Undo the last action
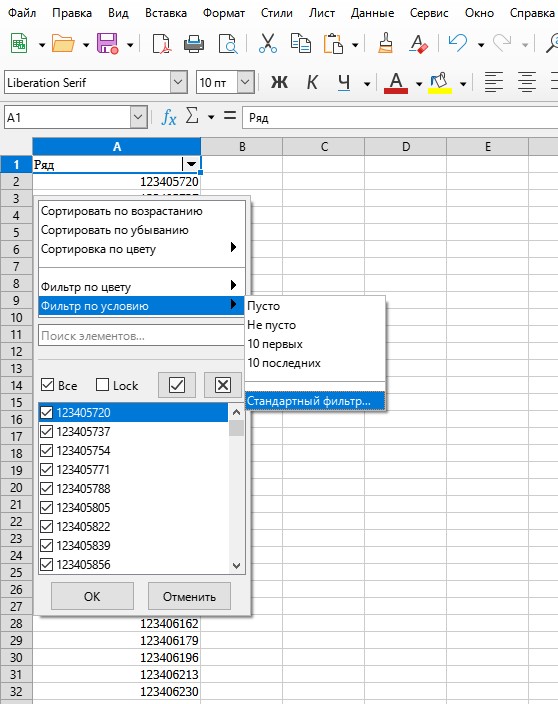 click(x=458, y=44)
